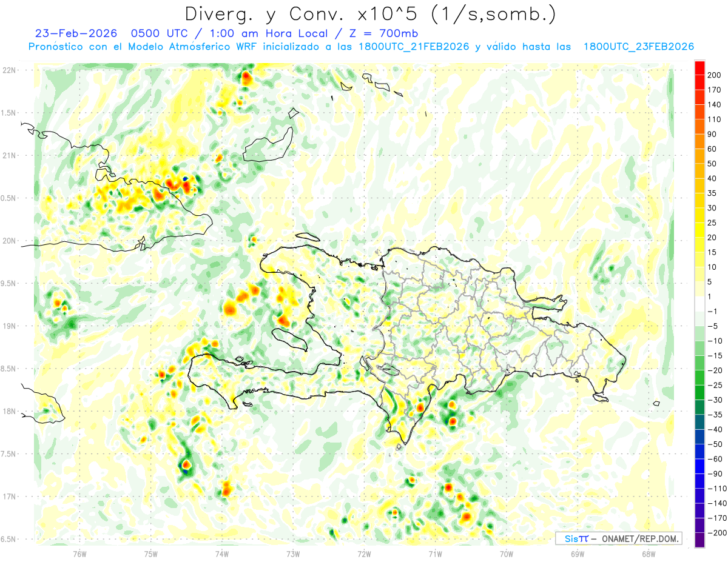Screen dimensions: 728x562
Task: Click the '9.5N' latitude label
Action: [x=8, y=283]
